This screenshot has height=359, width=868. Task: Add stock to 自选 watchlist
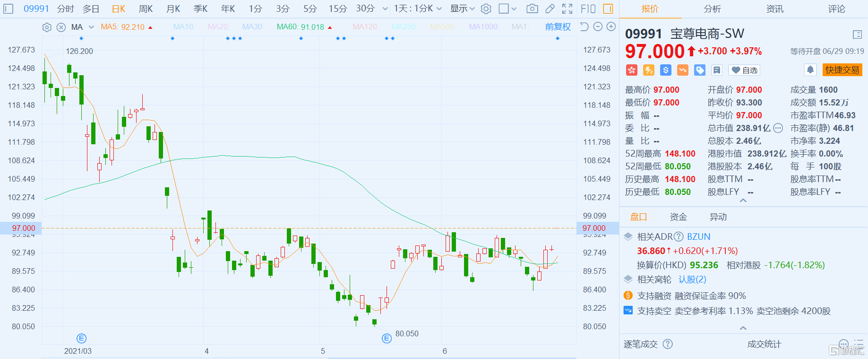coord(744,70)
